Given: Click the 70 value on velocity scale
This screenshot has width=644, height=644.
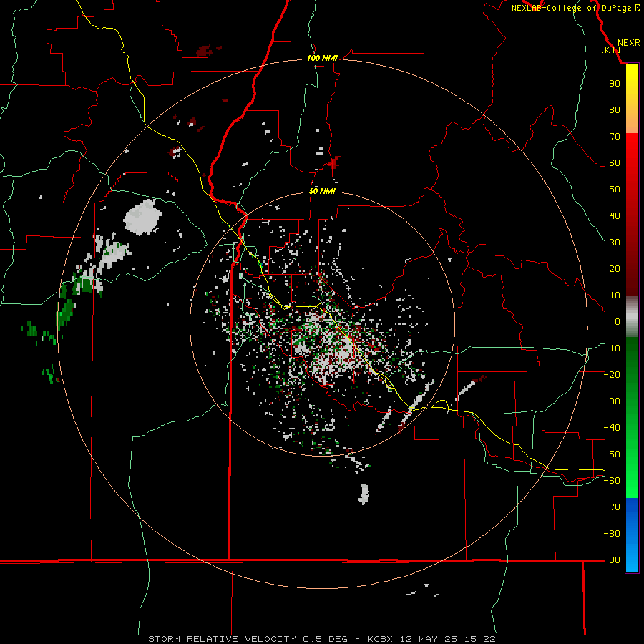Looking at the screenshot, I should [x=615, y=137].
